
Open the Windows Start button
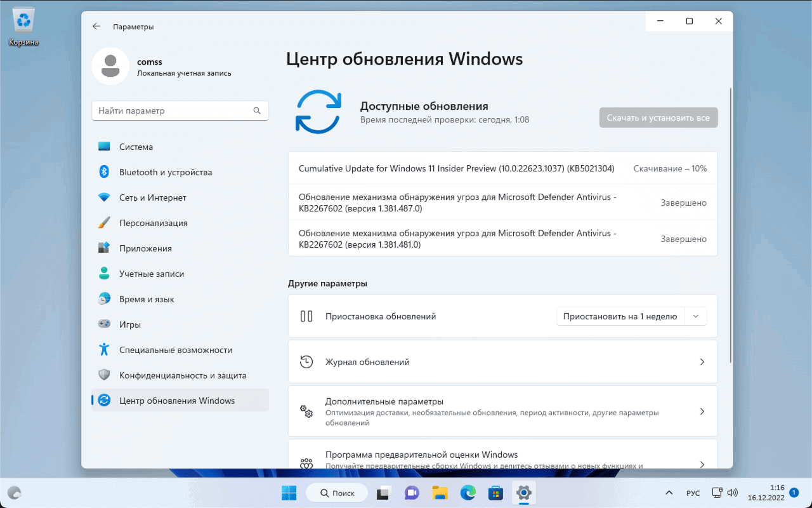click(x=289, y=493)
